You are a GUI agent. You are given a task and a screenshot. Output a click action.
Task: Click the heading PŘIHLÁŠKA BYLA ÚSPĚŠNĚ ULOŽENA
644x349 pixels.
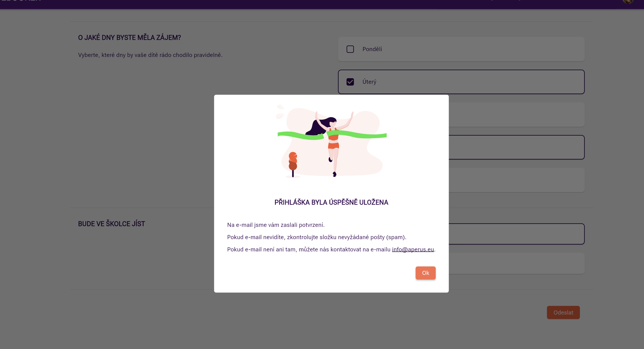[x=331, y=202]
